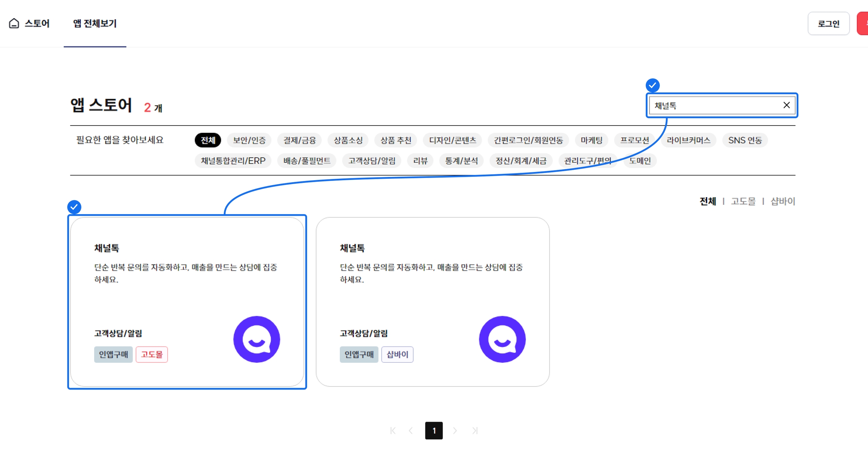The height and width of the screenshot is (471, 868).
Task: Open the 앱 전체보기 tab
Action: coord(95,23)
